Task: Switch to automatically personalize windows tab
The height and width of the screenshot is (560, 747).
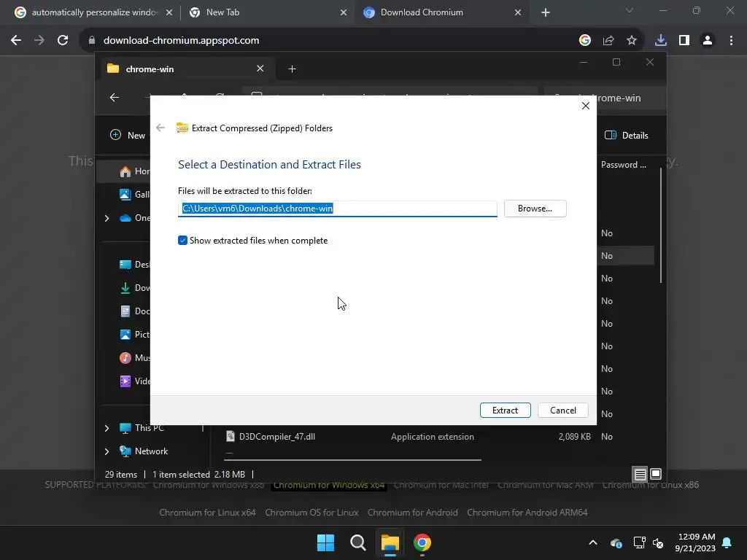Action: pos(94,12)
